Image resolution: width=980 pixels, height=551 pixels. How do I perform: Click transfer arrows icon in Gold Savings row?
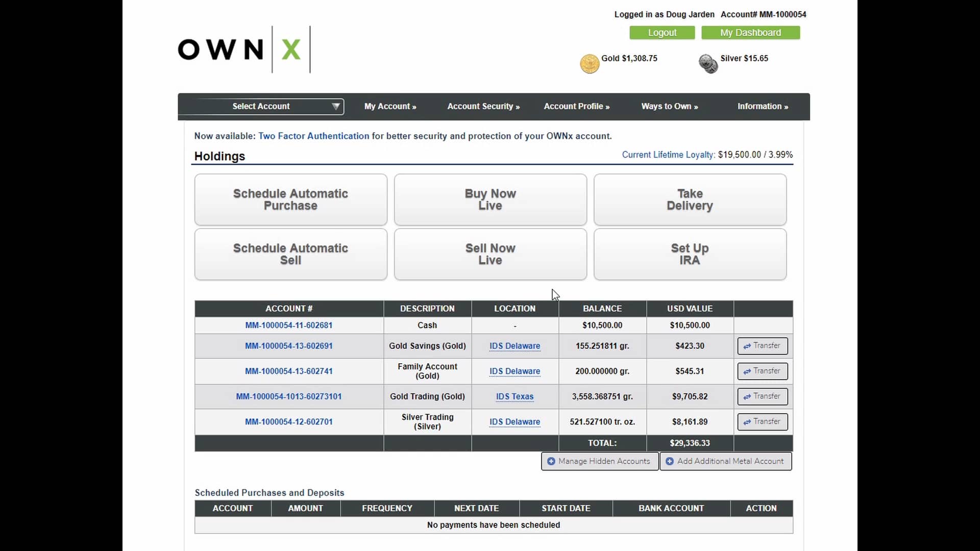pos(747,346)
